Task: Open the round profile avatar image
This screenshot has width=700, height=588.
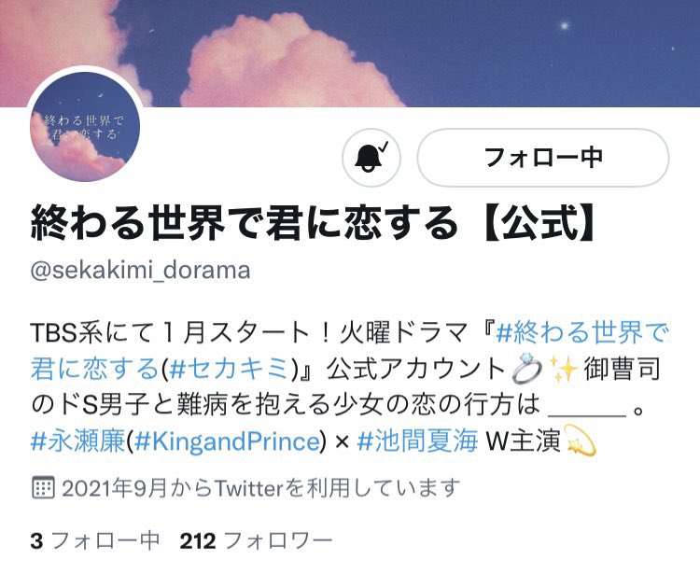Action: [x=85, y=127]
